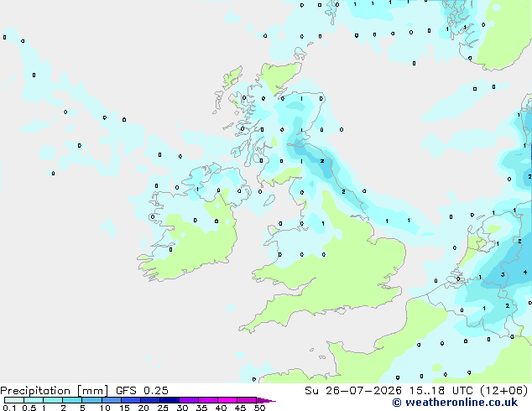The height and width of the screenshot is (411, 532).
Task: Pick the 20–25 mm legend color swatch
Action: (x=150, y=400)
